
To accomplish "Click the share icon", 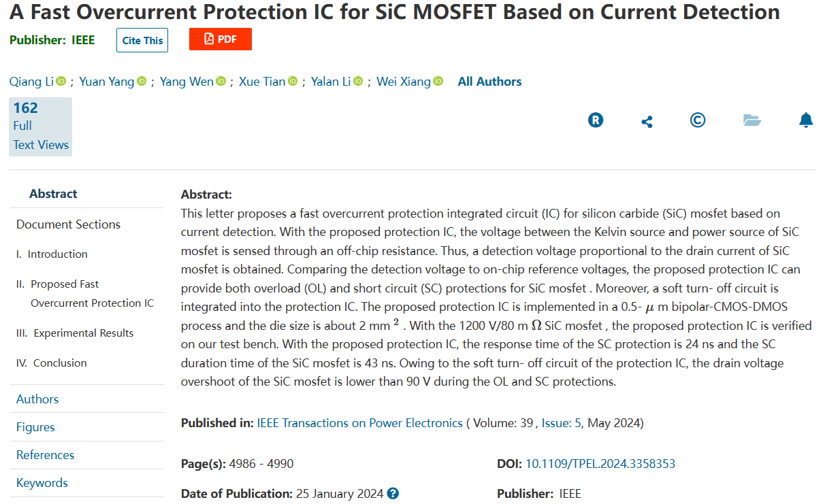I will pyautogui.click(x=647, y=122).
